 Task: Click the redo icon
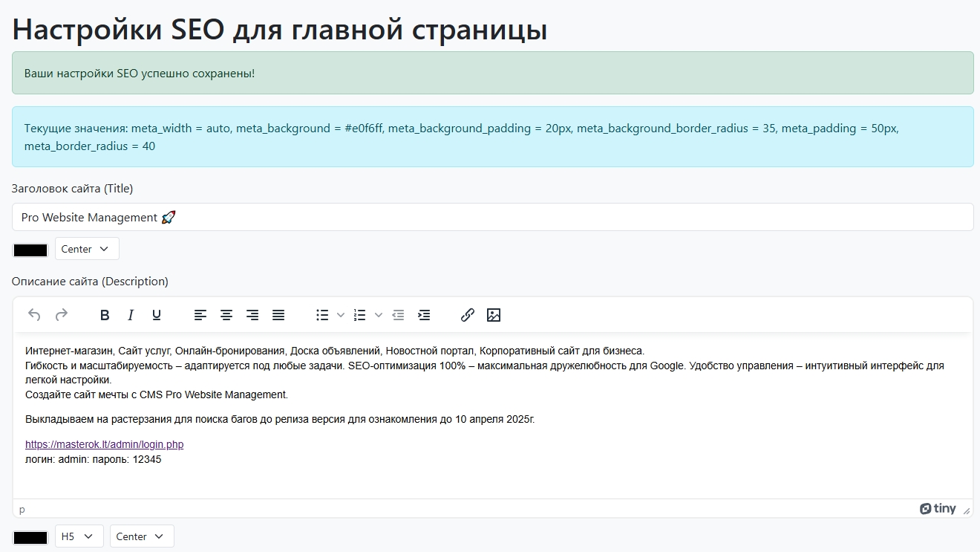click(62, 315)
